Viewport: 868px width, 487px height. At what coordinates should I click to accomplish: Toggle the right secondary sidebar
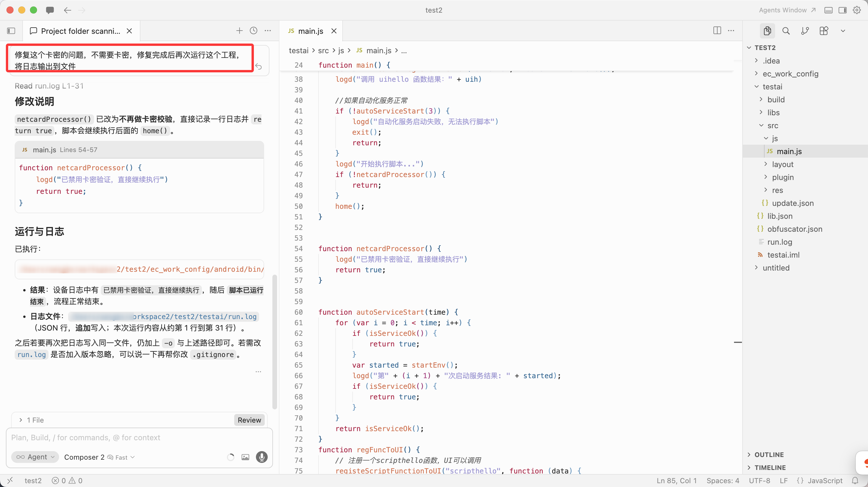coord(842,10)
